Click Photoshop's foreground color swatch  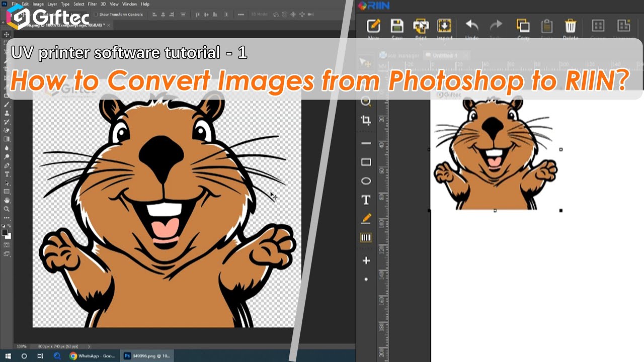pyautogui.click(x=5, y=233)
